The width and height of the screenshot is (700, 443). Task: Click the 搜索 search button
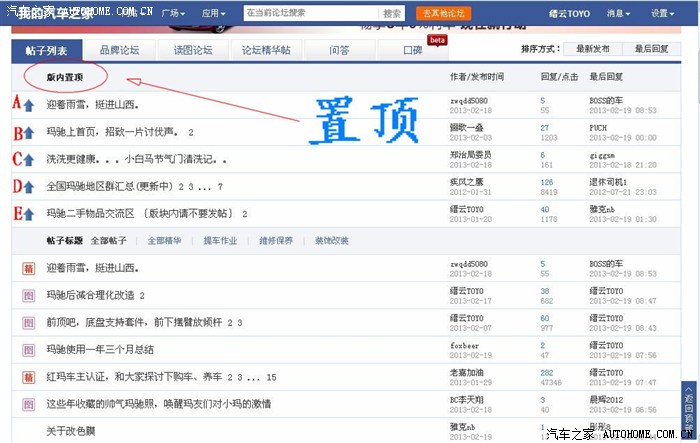[392, 13]
